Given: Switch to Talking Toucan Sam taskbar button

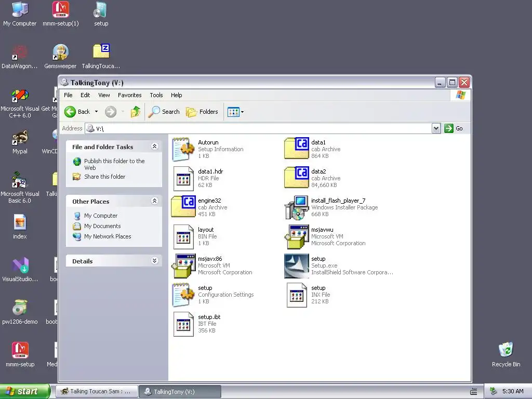Looking at the screenshot, I should [x=97, y=391].
